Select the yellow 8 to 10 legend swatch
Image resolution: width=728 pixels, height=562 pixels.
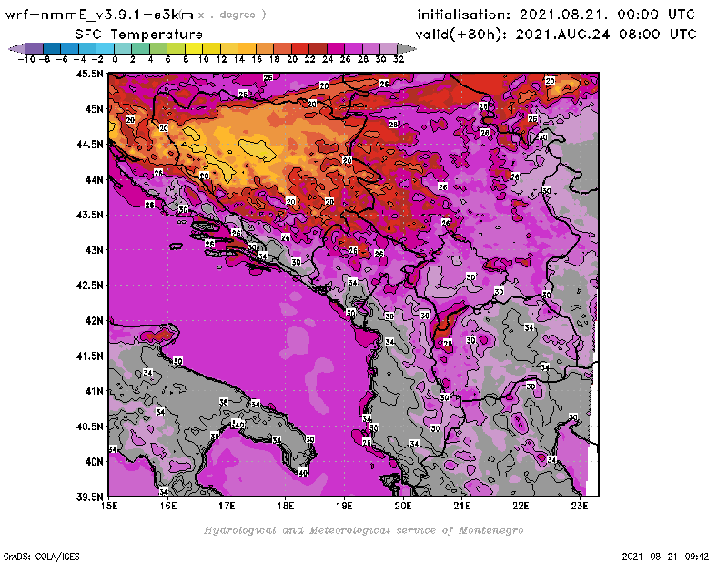click(x=194, y=48)
